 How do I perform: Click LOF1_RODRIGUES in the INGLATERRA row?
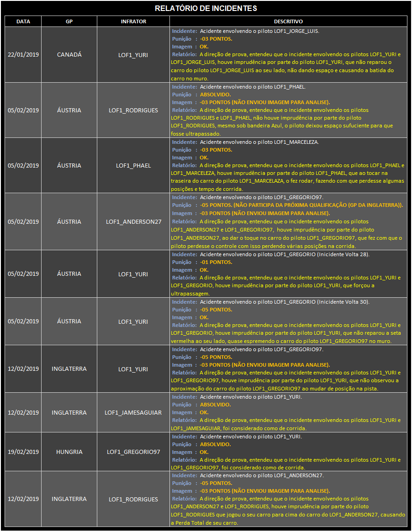(133, 500)
